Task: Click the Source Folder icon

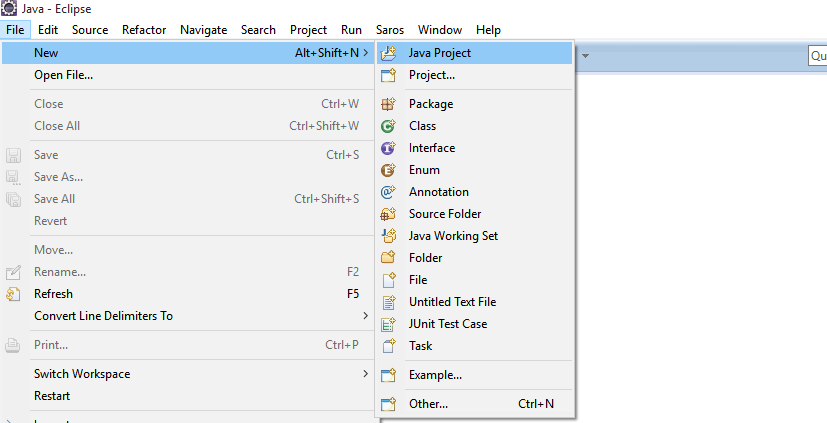Action: (x=388, y=214)
